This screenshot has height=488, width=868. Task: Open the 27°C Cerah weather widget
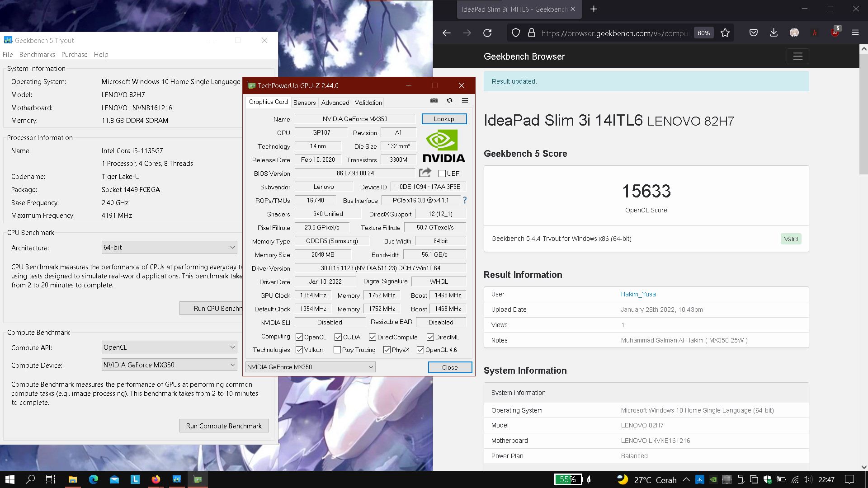(646, 479)
